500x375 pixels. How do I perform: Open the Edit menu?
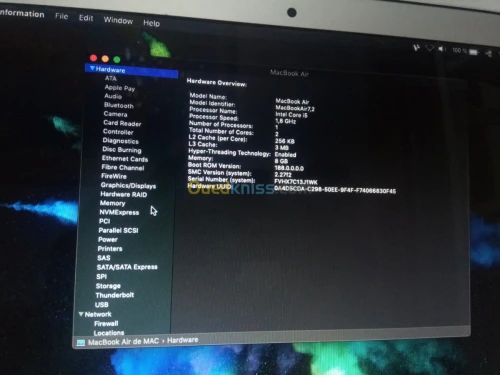coord(86,18)
